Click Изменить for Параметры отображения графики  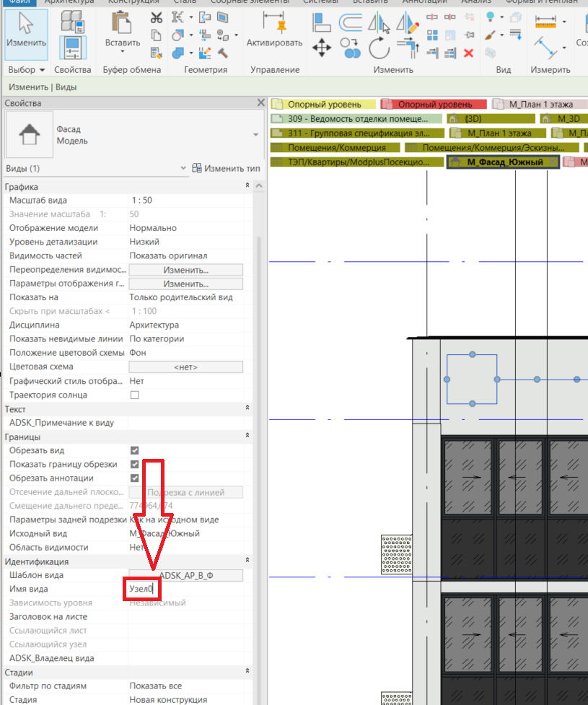(185, 284)
